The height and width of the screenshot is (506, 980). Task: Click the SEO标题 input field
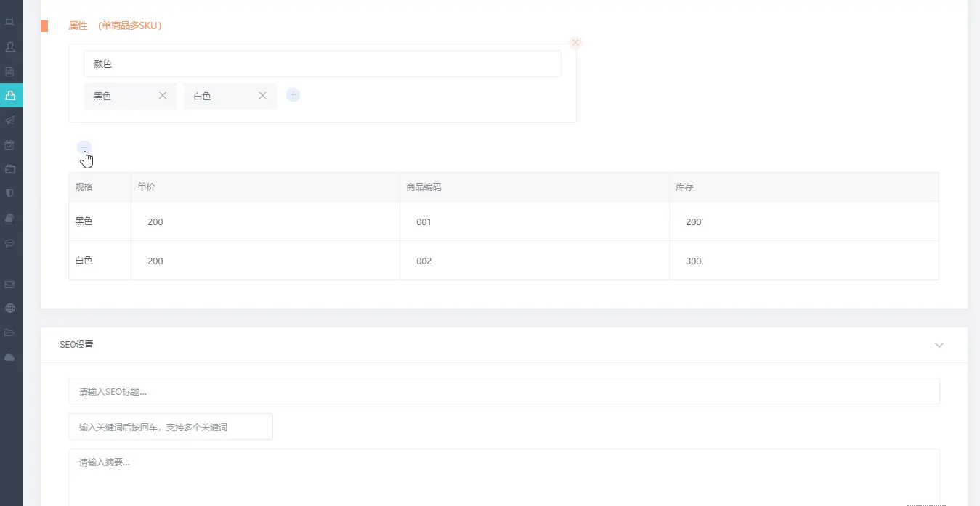503,391
